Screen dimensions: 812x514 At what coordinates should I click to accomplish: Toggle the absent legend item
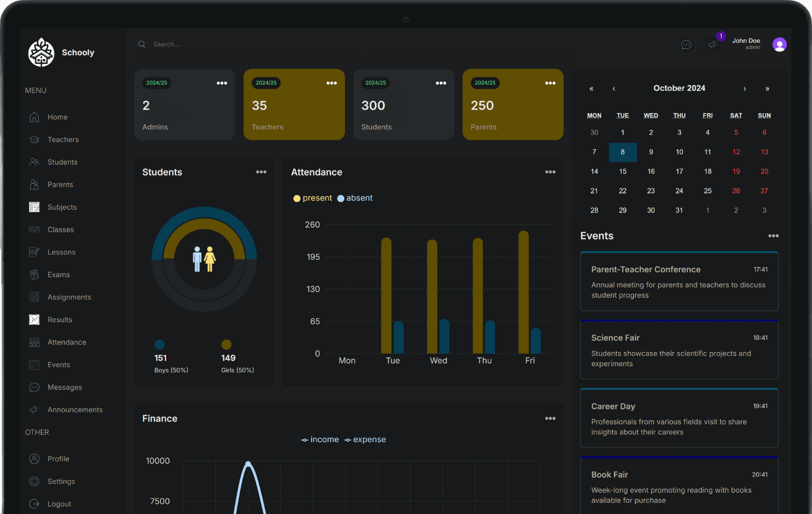[x=355, y=198]
